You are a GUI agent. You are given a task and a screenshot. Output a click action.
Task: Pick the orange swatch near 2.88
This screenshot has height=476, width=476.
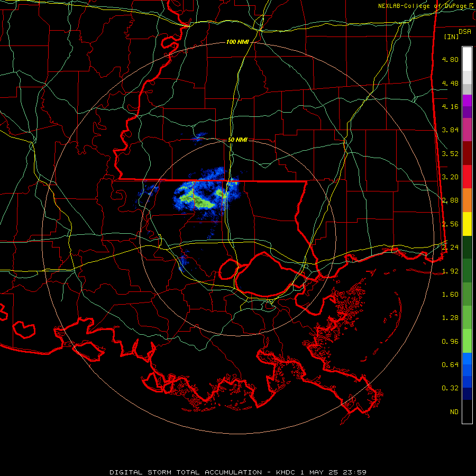(x=467, y=200)
